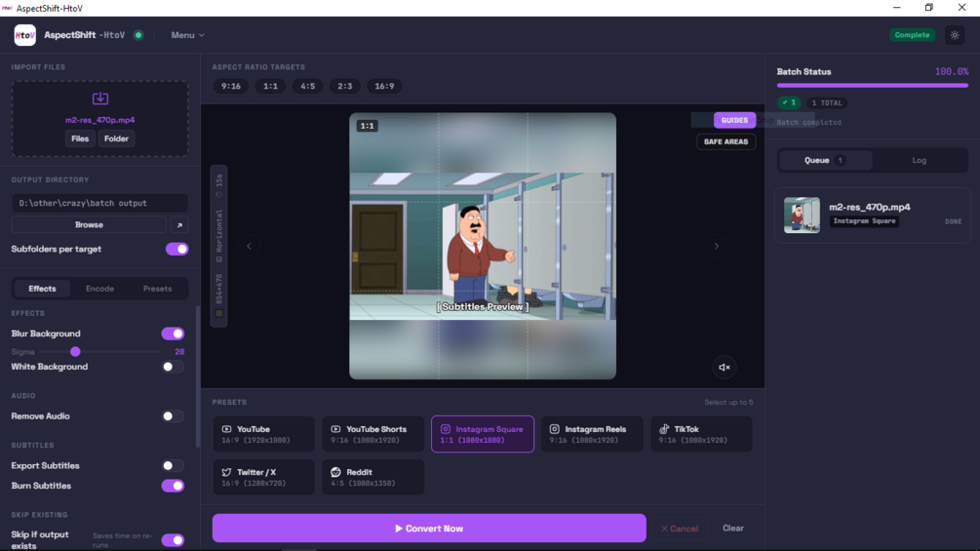Click the Complete status badge
980x551 pixels.
click(x=912, y=35)
